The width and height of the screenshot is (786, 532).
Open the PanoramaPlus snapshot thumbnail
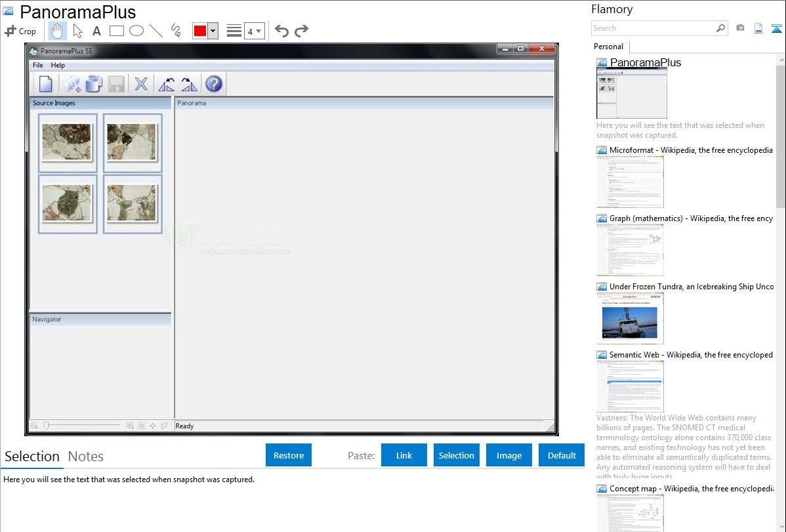click(x=632, y=93)
